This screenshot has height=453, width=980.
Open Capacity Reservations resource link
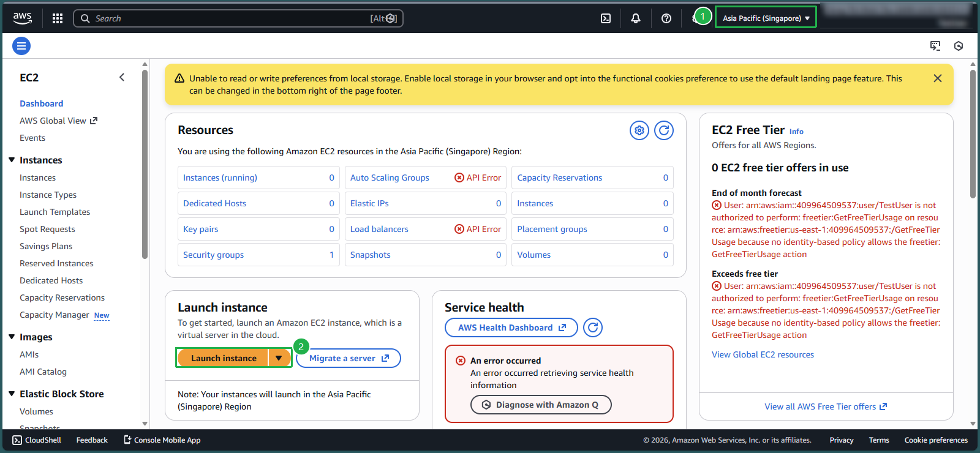pyautogui.click(x=559, y=178)
